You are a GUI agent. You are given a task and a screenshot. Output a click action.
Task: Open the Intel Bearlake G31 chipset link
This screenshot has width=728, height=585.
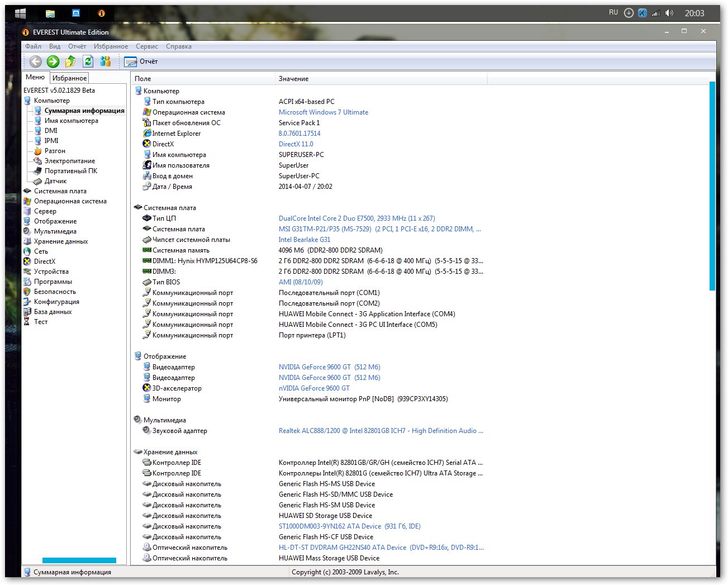[x=304, y=240]
